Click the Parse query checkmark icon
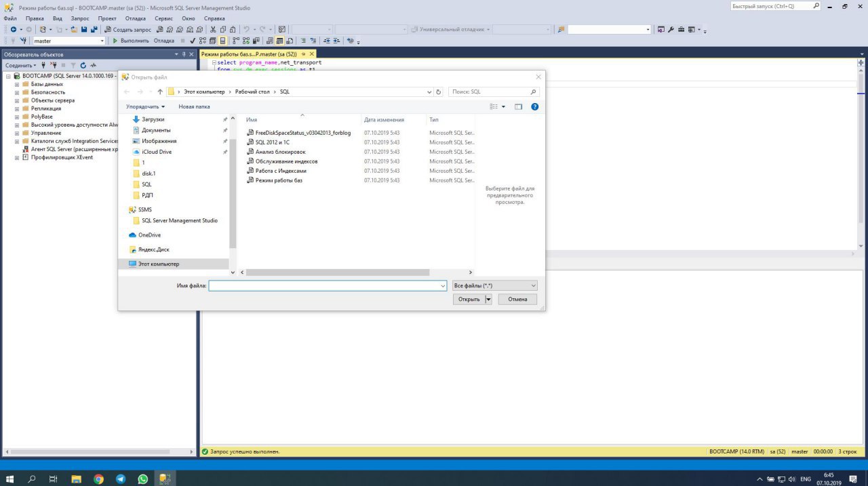 (x=193, y=41)
